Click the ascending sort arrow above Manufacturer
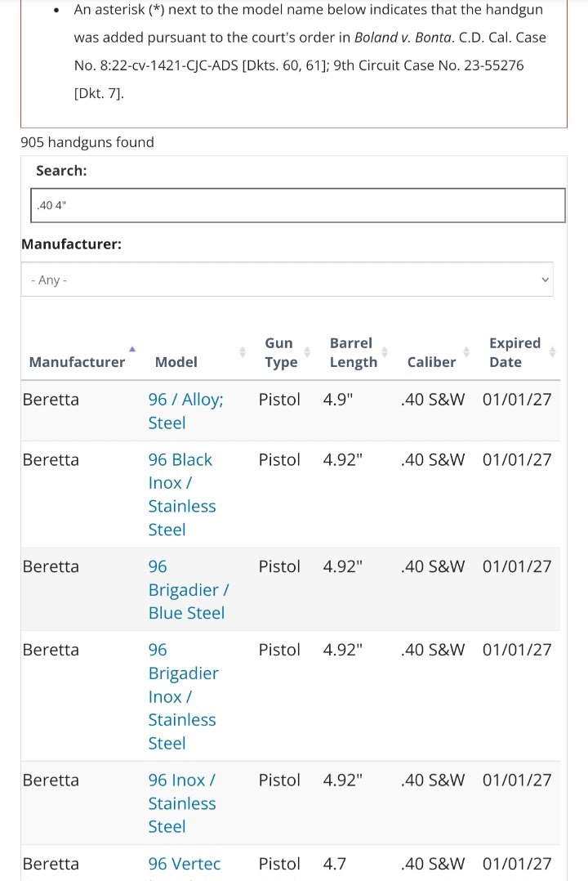The width and height of the screenshot is (588, 881). coord(132,347)
